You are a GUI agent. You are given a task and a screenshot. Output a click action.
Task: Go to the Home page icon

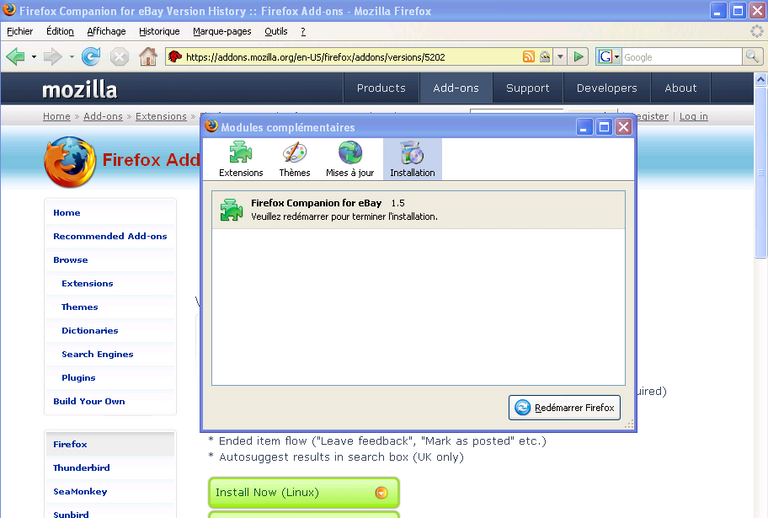click(x=148, y=57)
